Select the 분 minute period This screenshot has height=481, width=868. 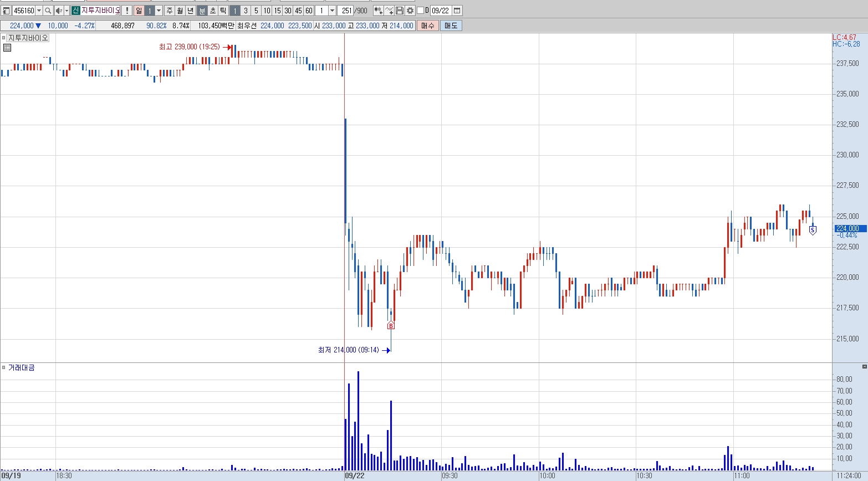202,11
